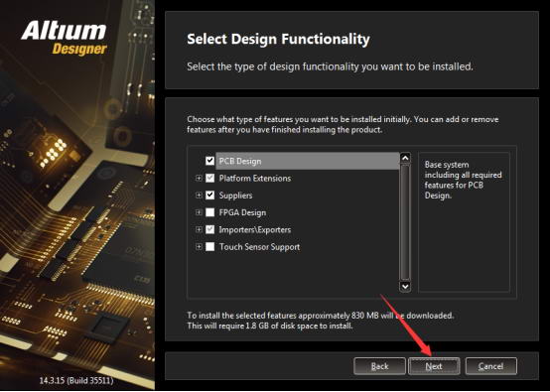Click the scroll up arrow in feature list
550x392 pixels.
405,158
